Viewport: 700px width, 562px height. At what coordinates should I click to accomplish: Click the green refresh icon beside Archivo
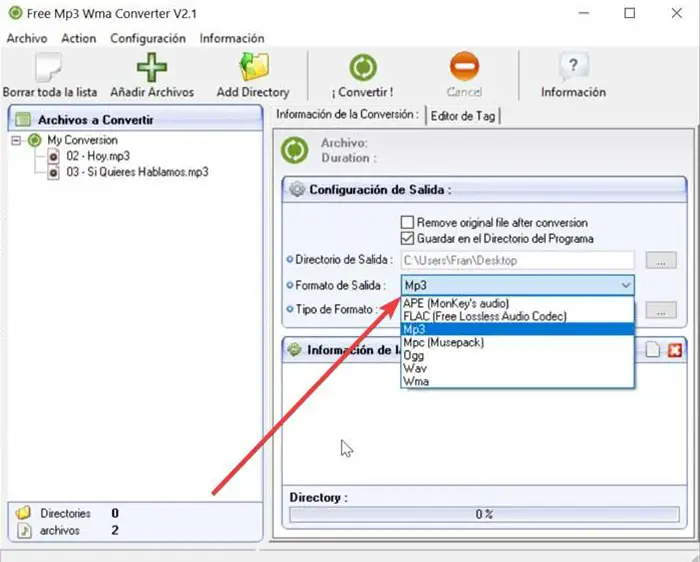295,150
